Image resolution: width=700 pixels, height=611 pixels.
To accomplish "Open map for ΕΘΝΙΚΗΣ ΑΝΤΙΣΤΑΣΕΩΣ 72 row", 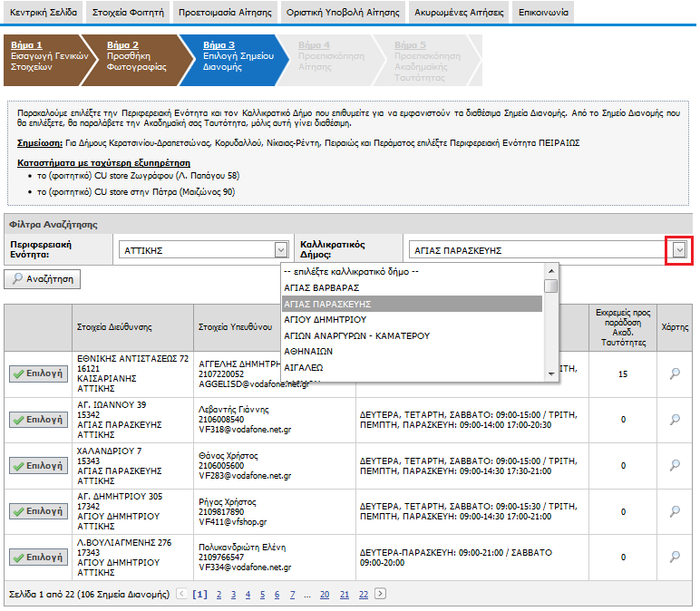I will pyautogui.click(x=675, y=373).
